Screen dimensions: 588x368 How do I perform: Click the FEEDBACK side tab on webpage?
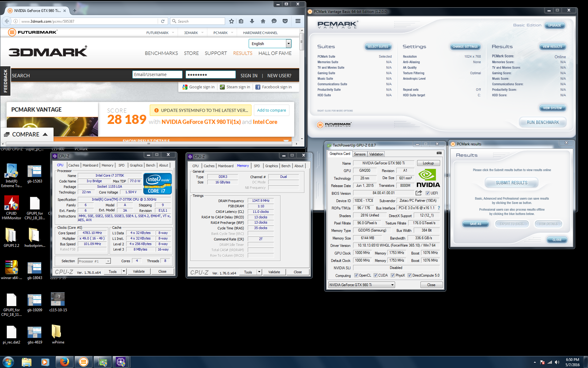[5, 81]
